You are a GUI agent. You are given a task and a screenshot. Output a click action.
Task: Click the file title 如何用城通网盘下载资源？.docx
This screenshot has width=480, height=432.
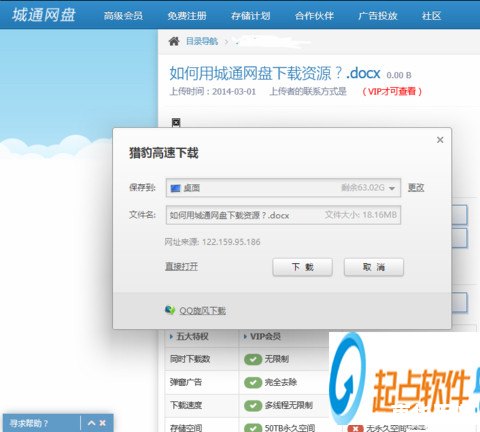(x=275, y=73)
